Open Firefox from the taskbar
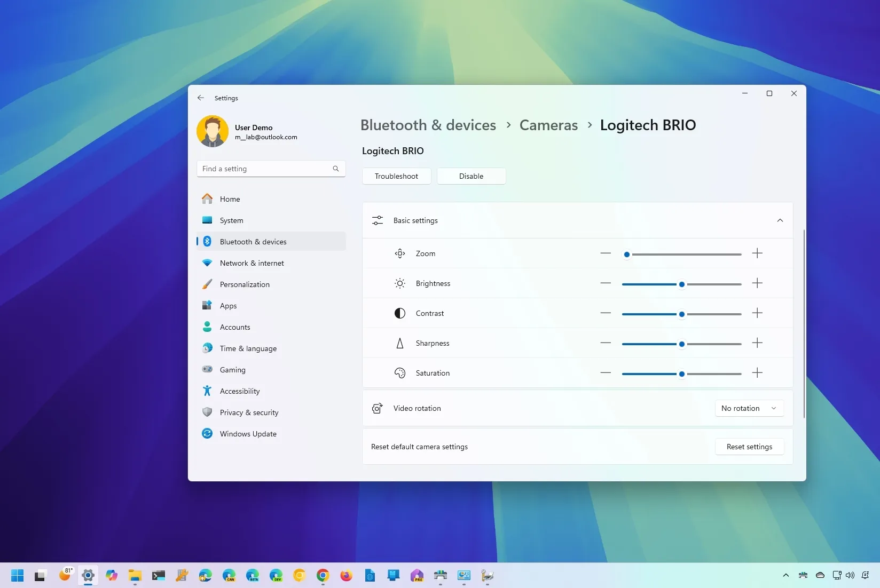The height and width of the screenshot is (588, 880). tap(346, 576)
